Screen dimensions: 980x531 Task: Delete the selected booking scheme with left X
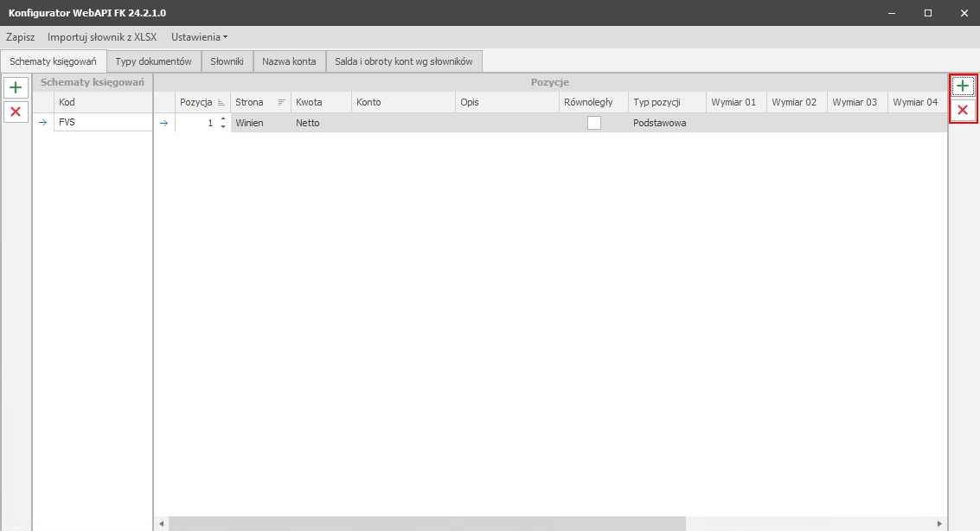(16, 112)
